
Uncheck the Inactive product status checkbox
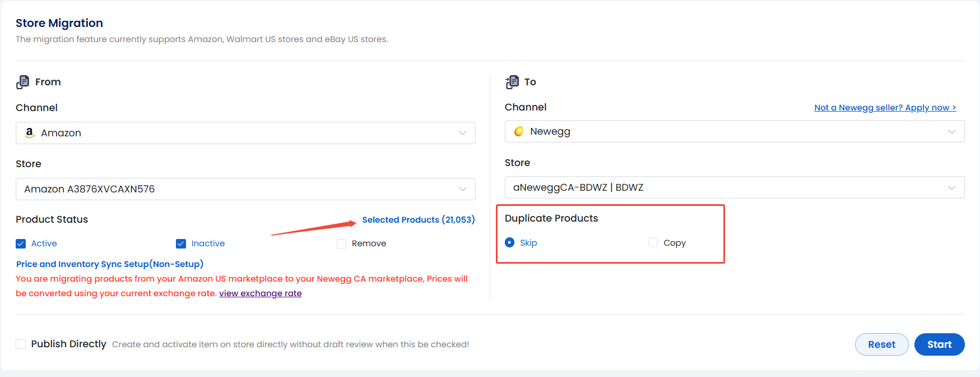[x=181, y=243]
